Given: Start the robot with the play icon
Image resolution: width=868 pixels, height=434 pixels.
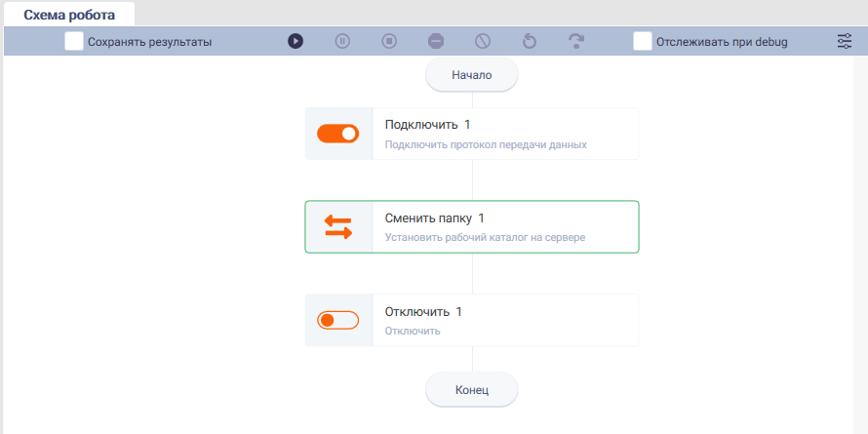Looking at the screenshot, I should click(x=296, y=41).
